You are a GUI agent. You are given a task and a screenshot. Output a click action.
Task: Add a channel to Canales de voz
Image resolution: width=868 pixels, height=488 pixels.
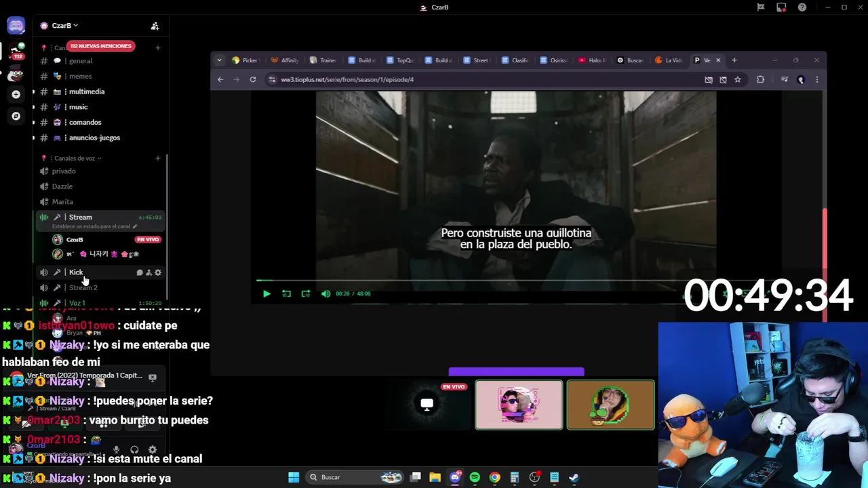[x=158, y=158]
